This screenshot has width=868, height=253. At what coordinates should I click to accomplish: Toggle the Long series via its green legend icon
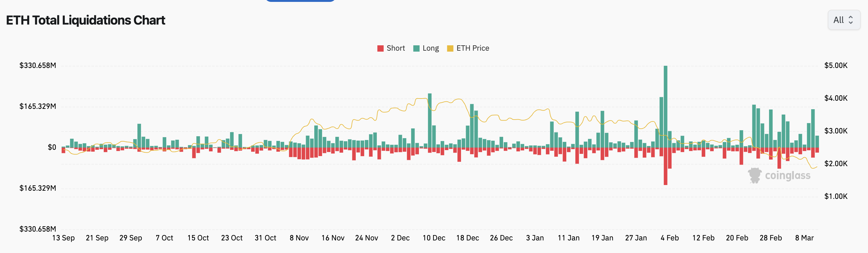tap(416, 48)
